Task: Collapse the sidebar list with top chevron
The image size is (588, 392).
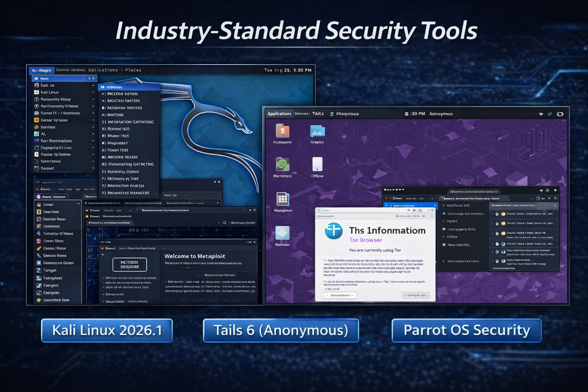Action: click(78, 204)
